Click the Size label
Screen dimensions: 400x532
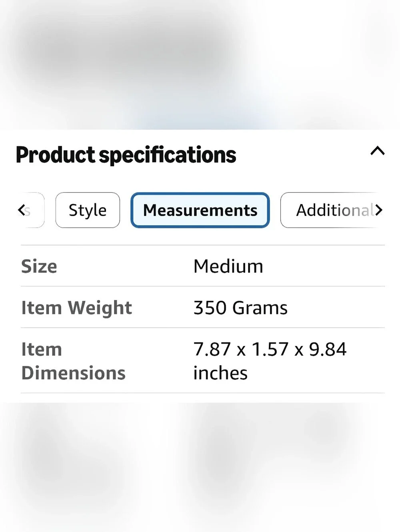coord(39,266)
